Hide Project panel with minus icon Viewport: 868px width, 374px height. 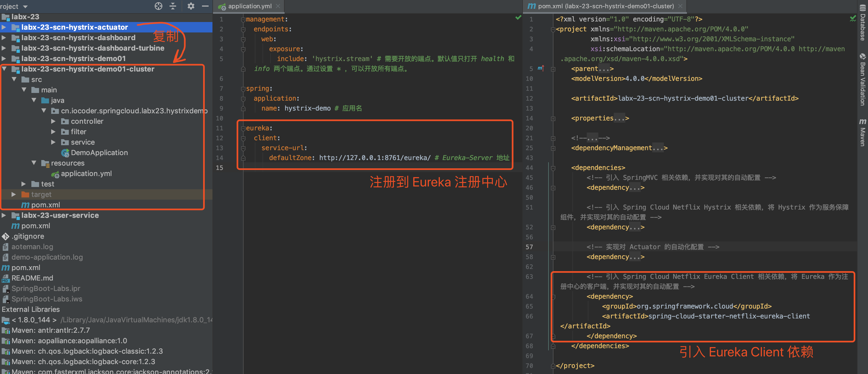click(205, 6)
